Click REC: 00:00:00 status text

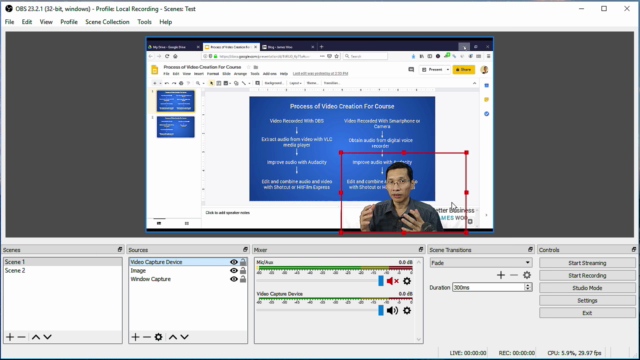click(517, 353)
